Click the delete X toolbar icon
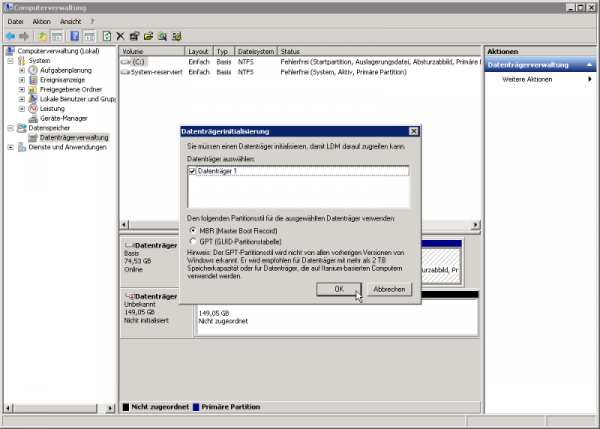The width and height of the screenshot is (600, 429). (x=121, y=36)
